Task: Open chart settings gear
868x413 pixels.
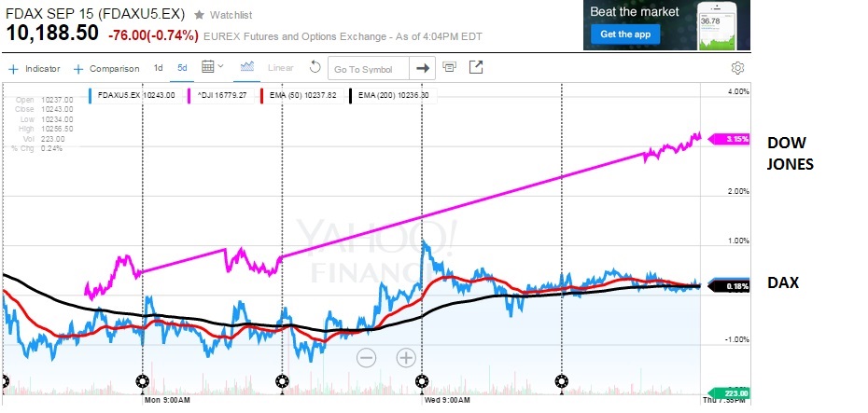Action: pos(737,68)
